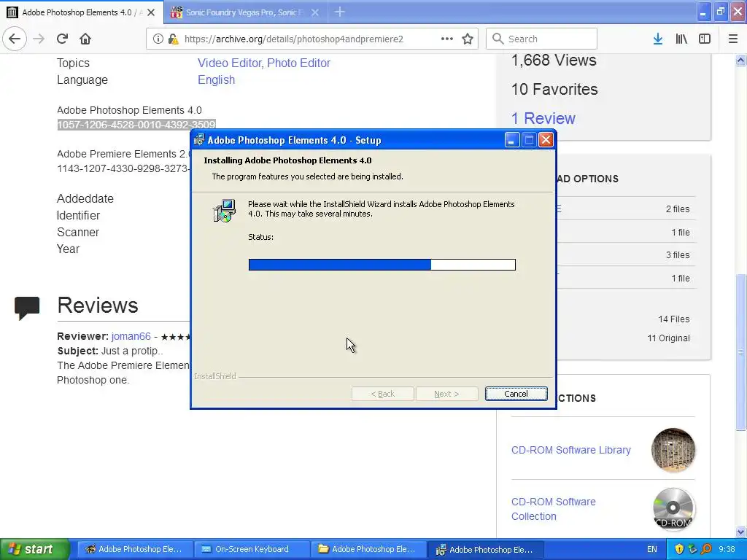Close the Photoshop Elements Setup dialog
The height and width of the screenshot is (560, 747).
546,140
